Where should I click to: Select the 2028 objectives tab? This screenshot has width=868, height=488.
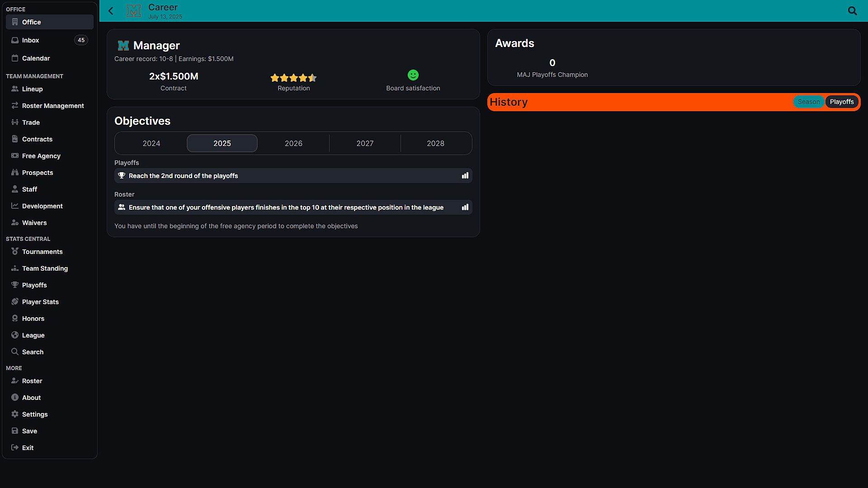(435, 143)
